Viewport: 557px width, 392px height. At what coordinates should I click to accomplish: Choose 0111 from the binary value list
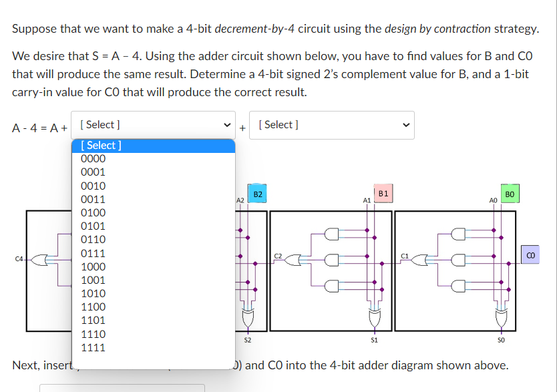tap(95, 252)
